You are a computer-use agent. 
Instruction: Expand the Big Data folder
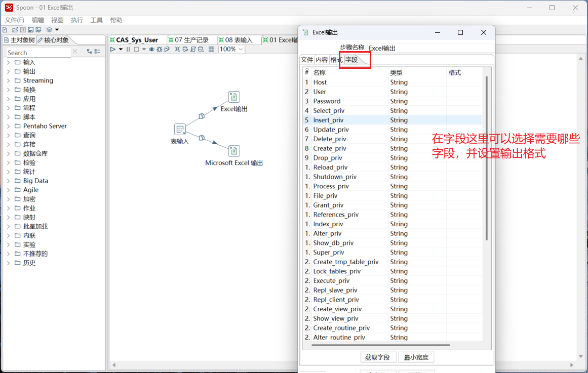(x=8, y=181)
